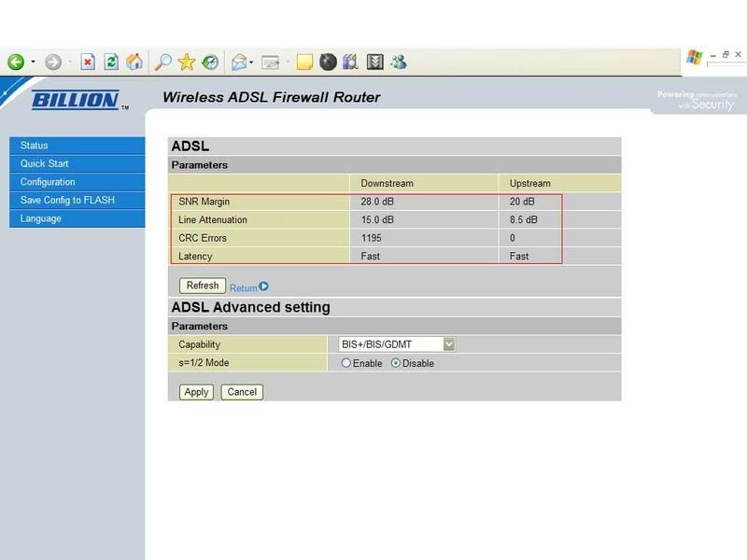
Task: Click the Mail envelope icon
Action: [239, 63]
